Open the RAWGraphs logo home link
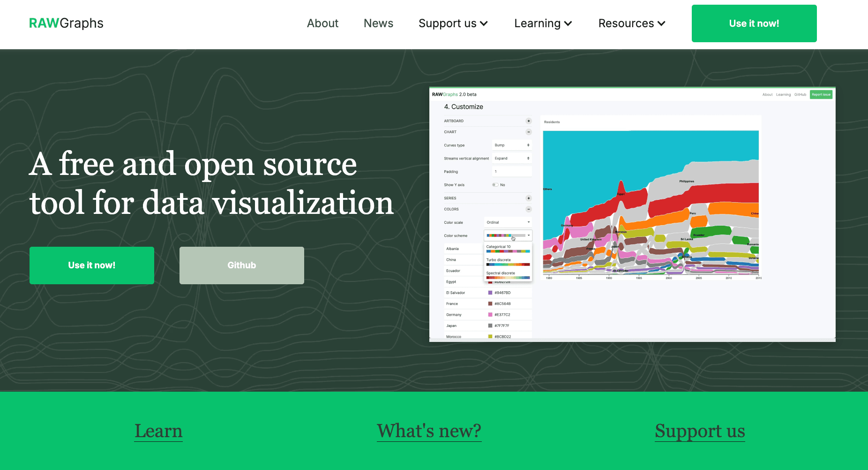 [66, 23]
